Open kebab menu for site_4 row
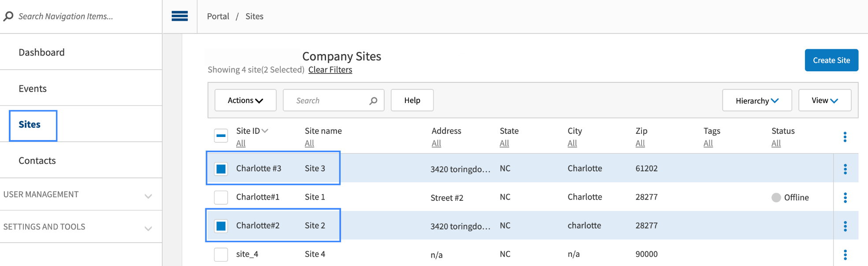 845,255
